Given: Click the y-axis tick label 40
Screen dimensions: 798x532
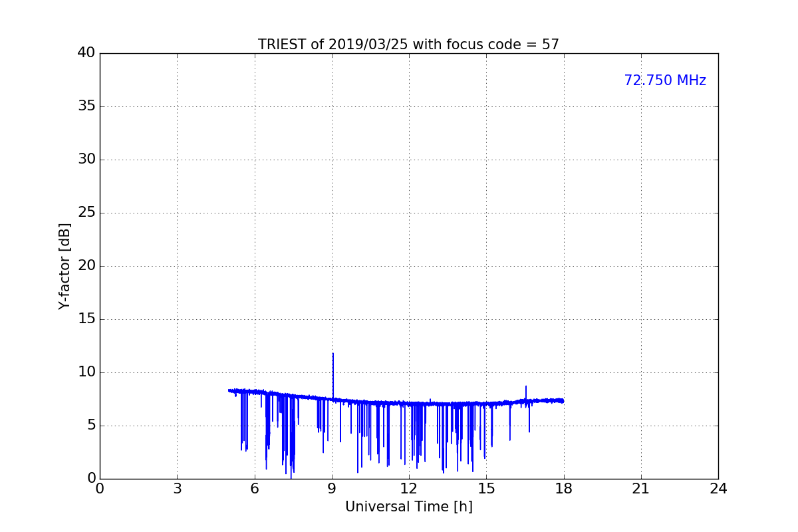Looking at the screenshot, I should [x=86, y=53].
